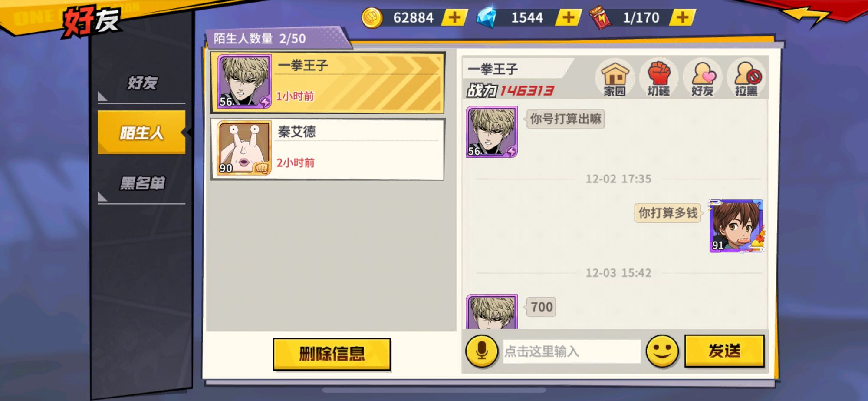Open the 黑名单 blacklist tab
868x401 pixels.
click(141, 183)
